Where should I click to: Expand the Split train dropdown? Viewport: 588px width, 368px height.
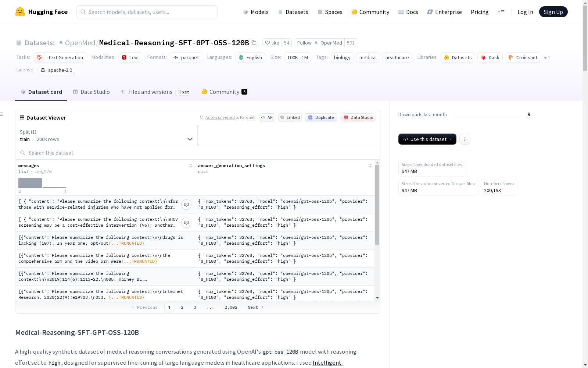[107, 135]
